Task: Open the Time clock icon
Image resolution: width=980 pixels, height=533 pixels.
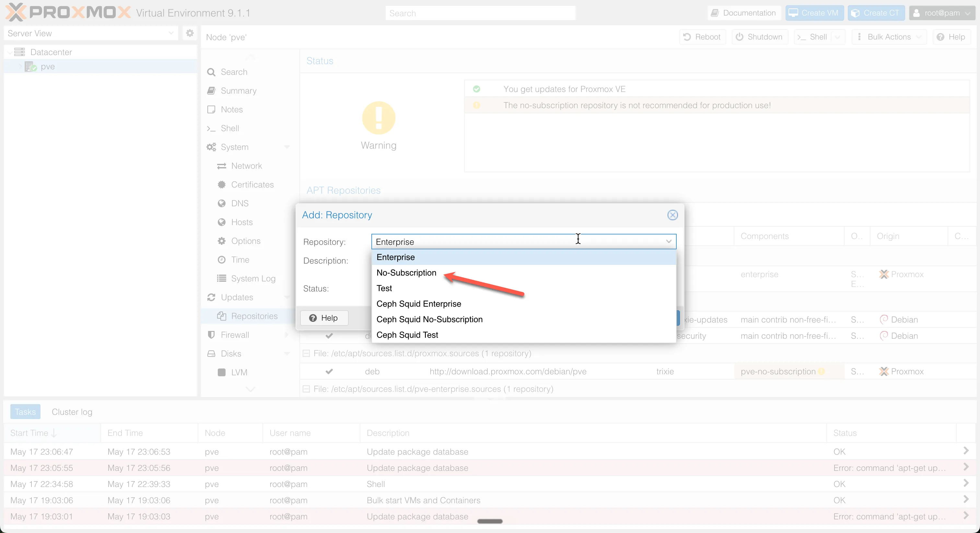Action: point(221,260)
